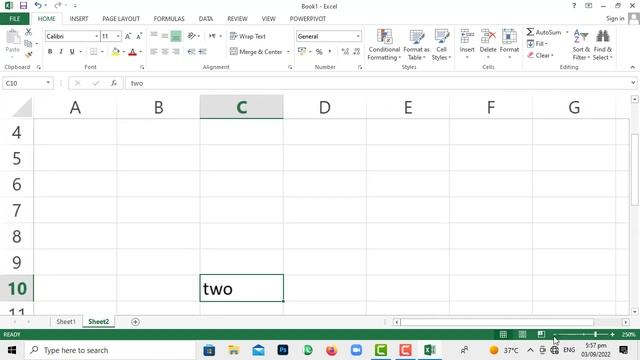This screenshot has height=360, width=640.
Task: Open the Sort & Filter menu
Action: (x=581, y=45)
